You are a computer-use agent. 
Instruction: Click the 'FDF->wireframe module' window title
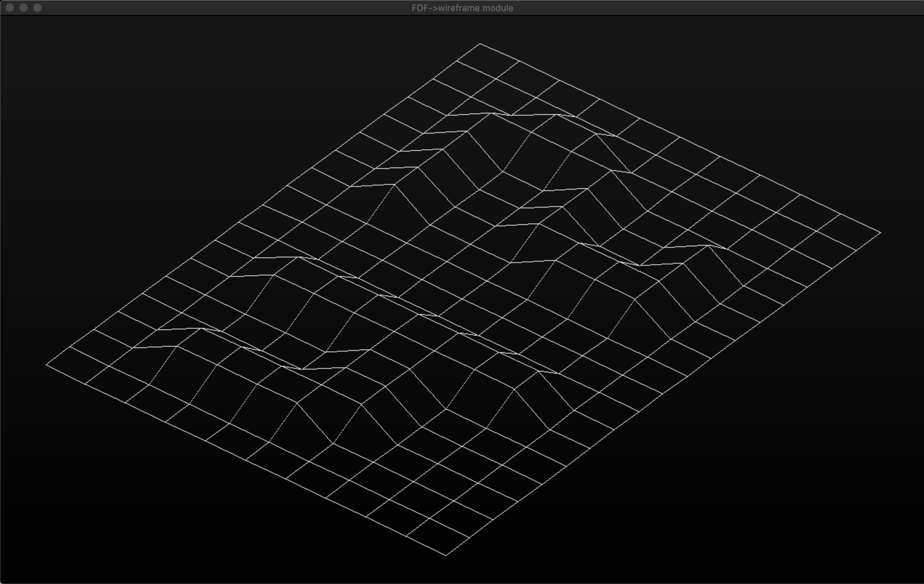click(462, 8)
